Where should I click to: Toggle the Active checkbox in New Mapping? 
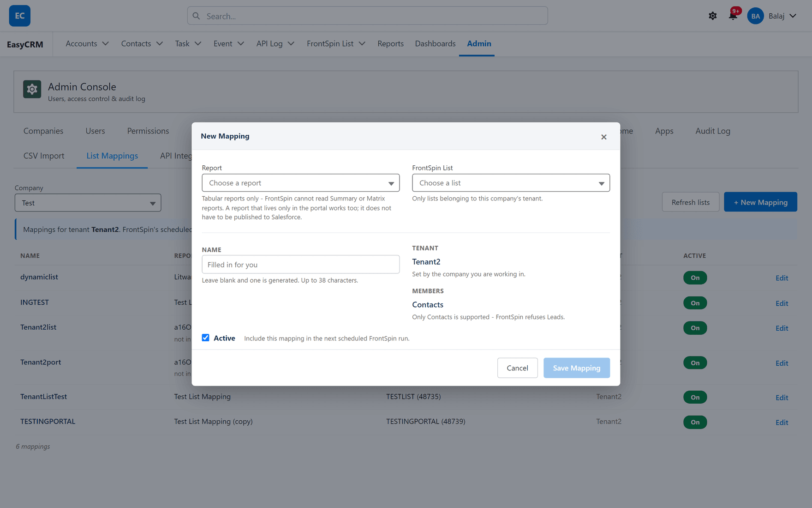[205, 338]
